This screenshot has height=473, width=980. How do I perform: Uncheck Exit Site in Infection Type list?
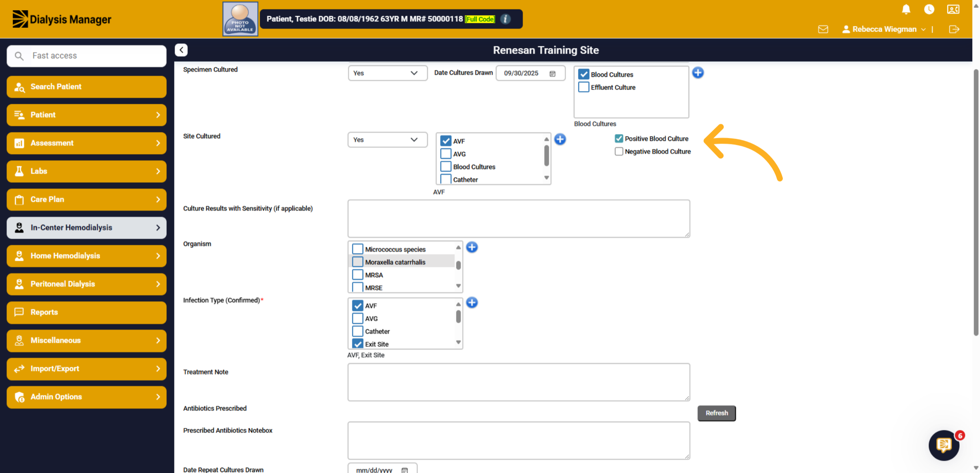[x=357, y=344]
